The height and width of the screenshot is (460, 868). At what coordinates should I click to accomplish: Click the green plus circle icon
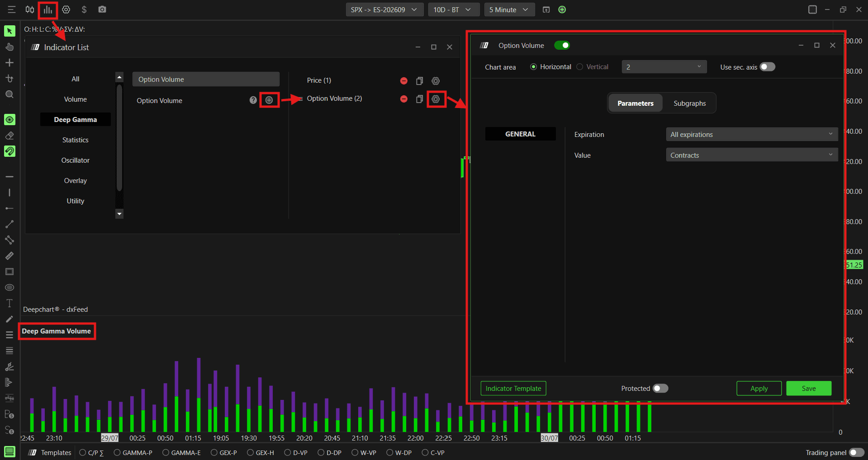click(562, 9)
